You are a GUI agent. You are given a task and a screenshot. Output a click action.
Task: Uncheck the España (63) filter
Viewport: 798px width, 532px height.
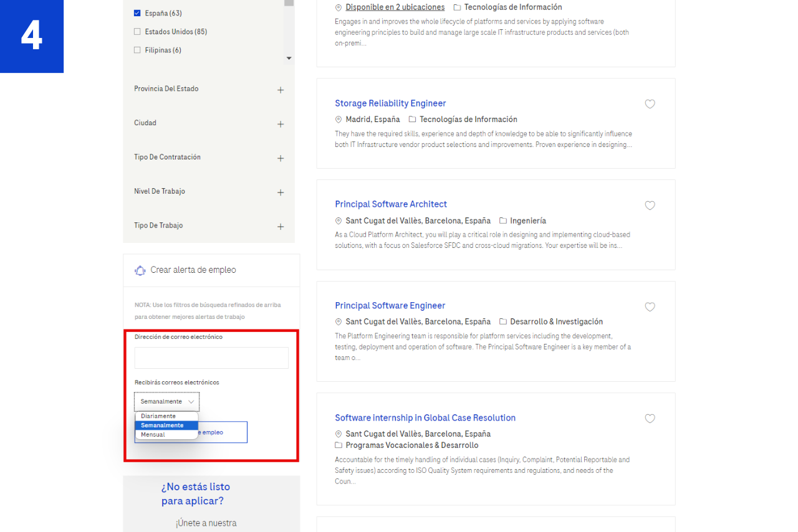point(137,13)
